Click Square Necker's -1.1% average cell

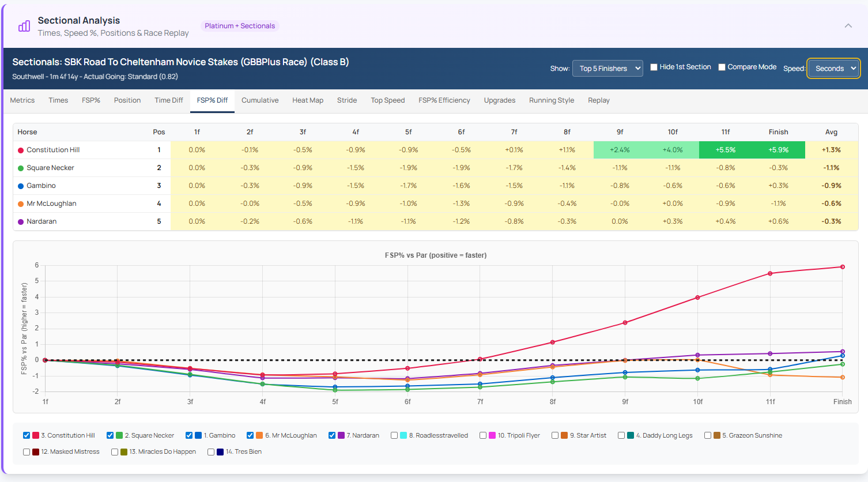coord(831,168)
